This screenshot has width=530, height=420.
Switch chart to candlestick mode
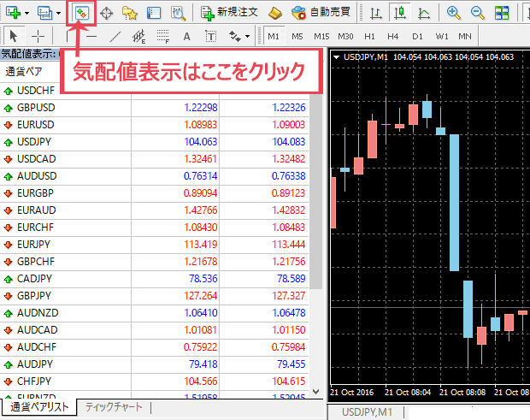[400, 13]
